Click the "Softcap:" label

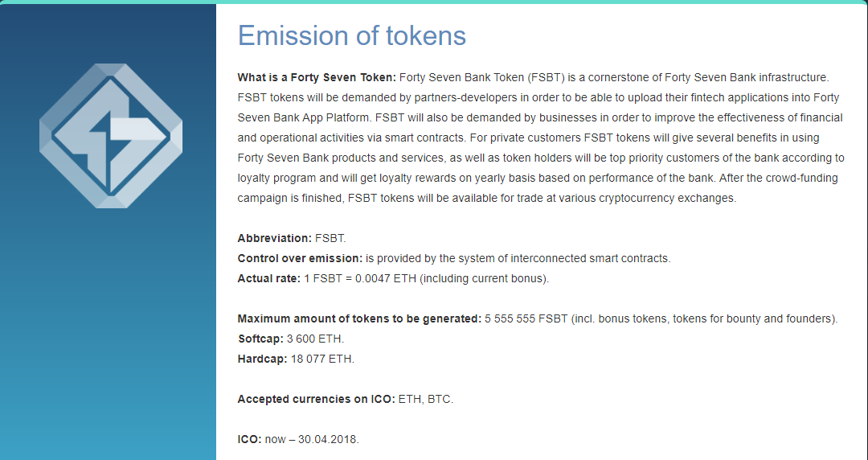pyautogui.click(x=260, y=339)
